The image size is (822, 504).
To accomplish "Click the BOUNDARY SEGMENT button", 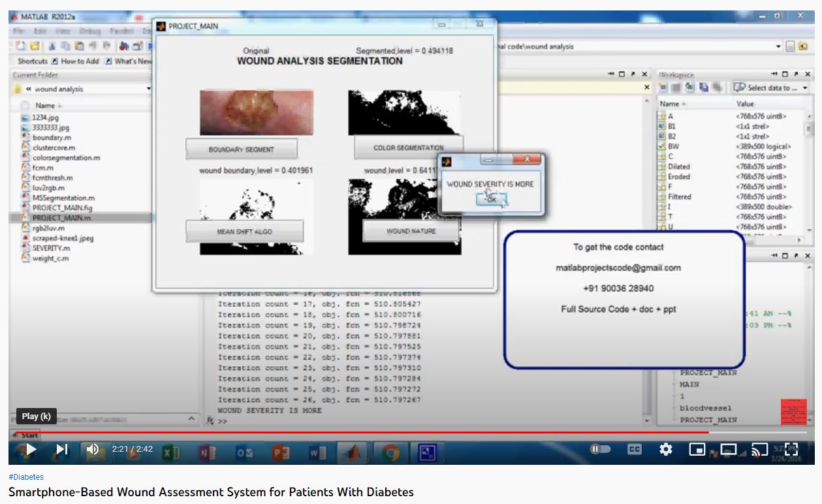I will click(241, 150).
